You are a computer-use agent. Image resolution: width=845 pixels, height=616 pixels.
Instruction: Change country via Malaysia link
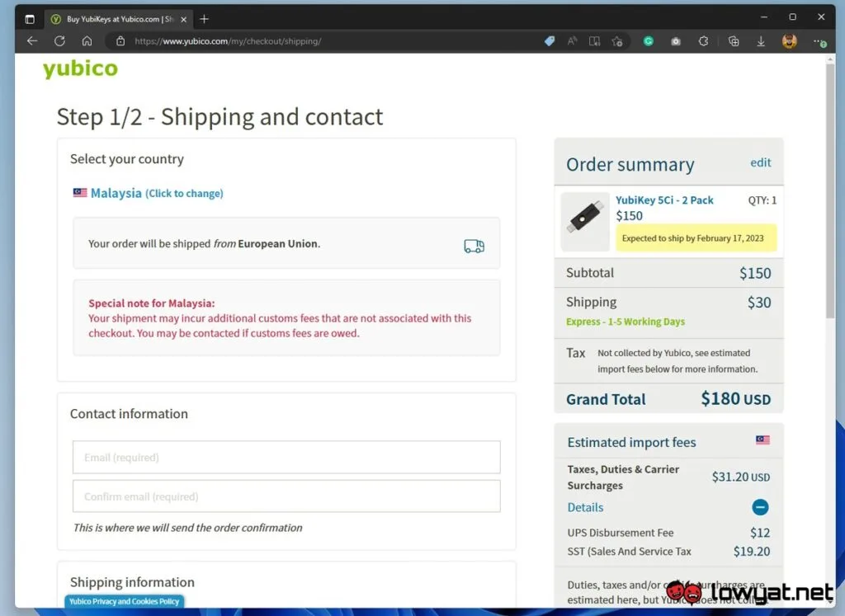(x=156, y=193)
